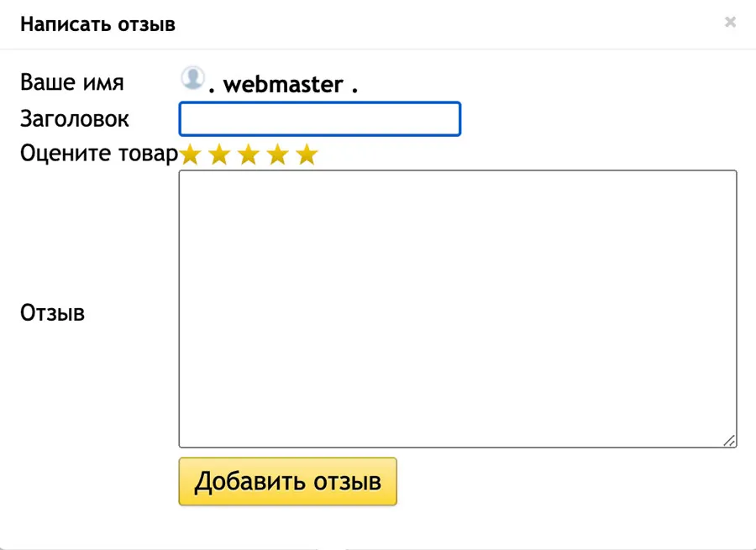756x550 pixels.
Task: Click the Оцените товар label
Action: click(x=99, y=154)
